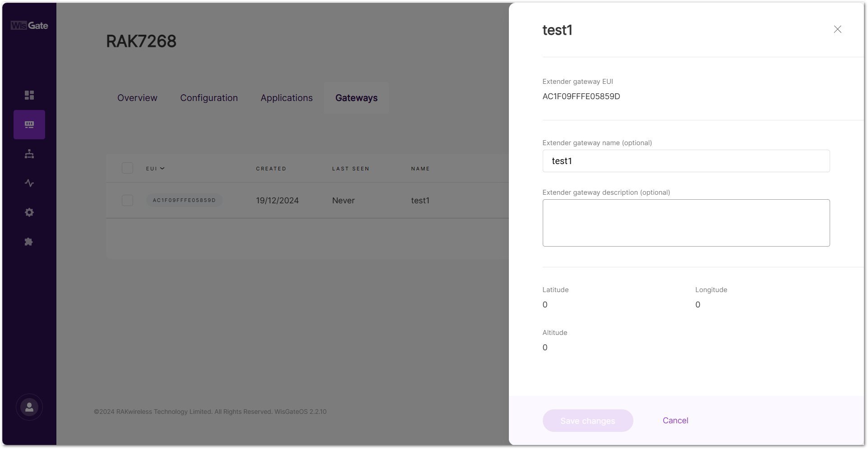Open the Network topology icon in sidebar
868x449 pixels.
(29, 154)
